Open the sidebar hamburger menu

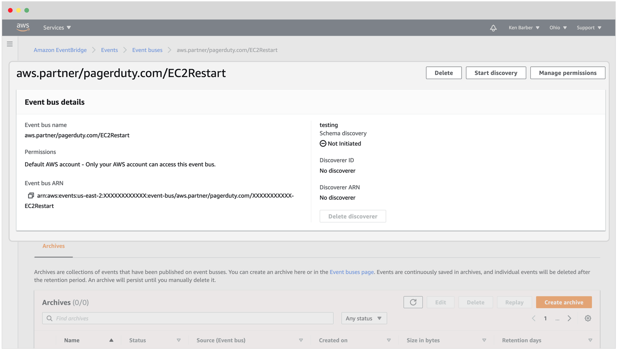click(9, 44)
